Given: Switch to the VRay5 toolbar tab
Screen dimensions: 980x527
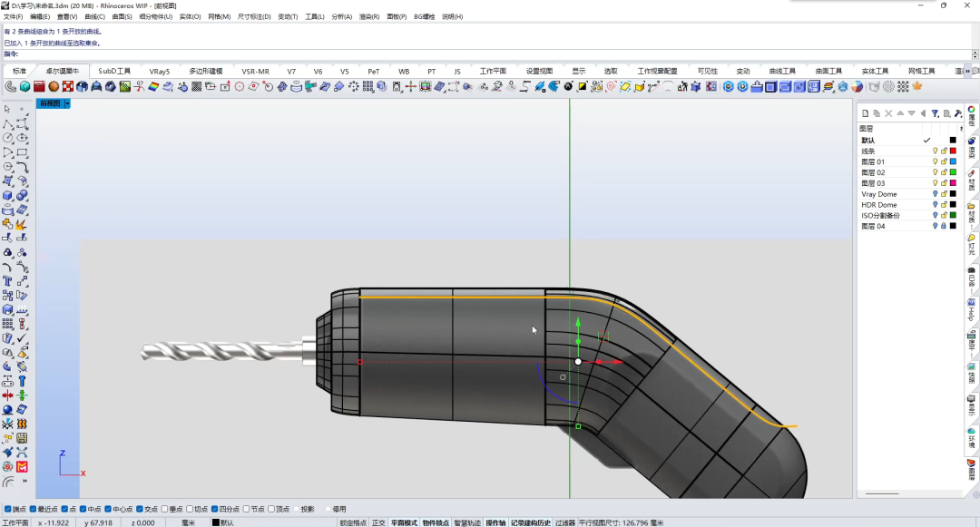Looking at the screenshot, I should point(160,71).
